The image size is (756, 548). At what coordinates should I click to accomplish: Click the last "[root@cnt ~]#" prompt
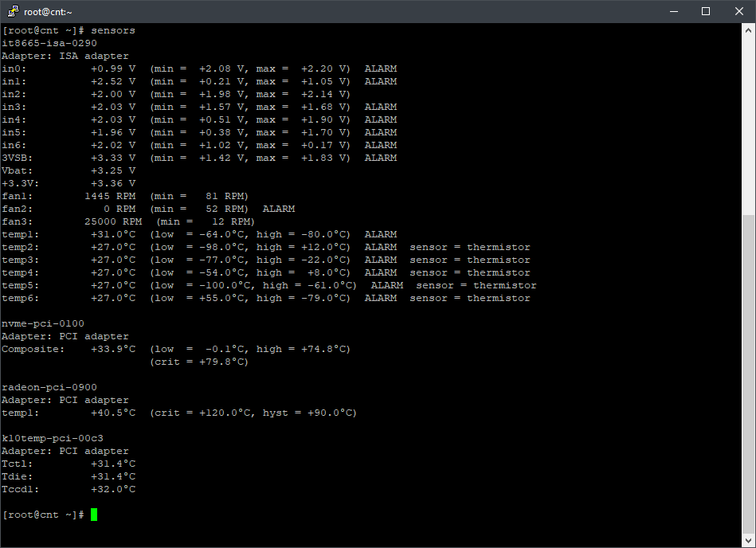[43, 515]
